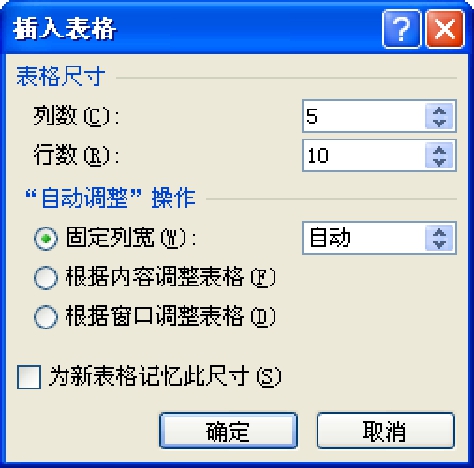474x468 pixels.
Task: Decrease 固定列宽 value with down arrow
Action: click(439, 244)
